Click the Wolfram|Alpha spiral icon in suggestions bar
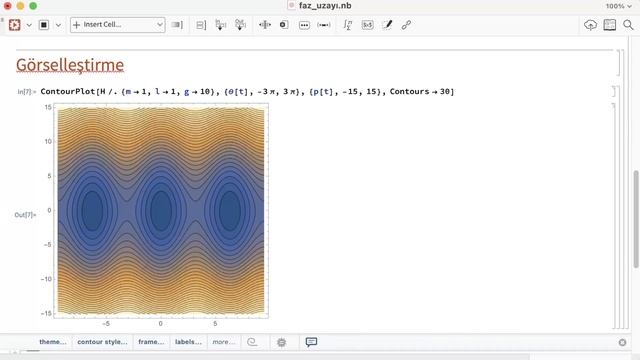640x360 pixels. (253, 342)
